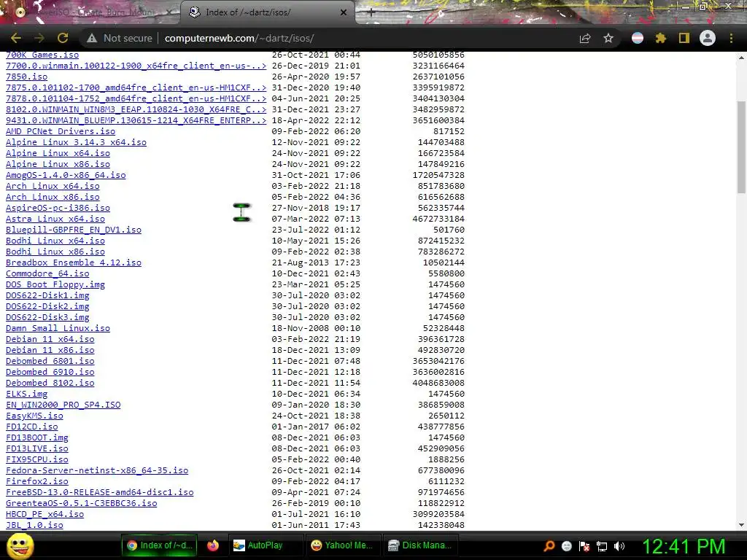
Task: Download DOS622-Disk2.img
Action: point(47,307)
